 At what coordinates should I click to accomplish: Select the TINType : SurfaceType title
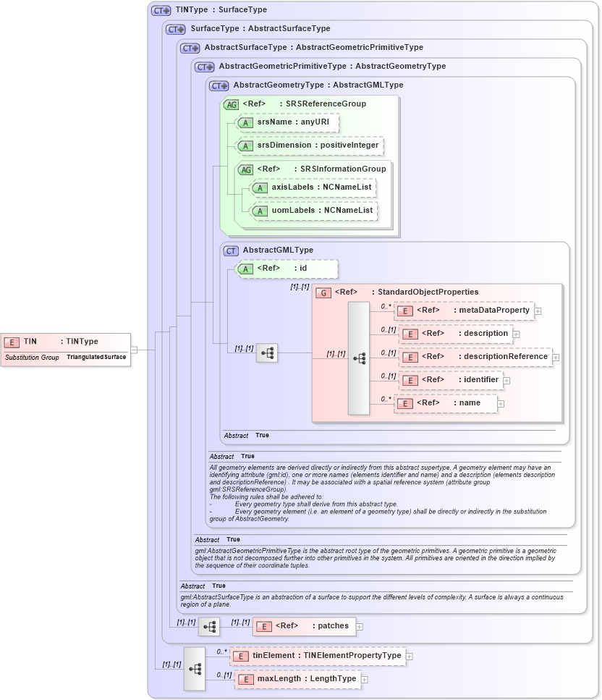[x=221, y=10]
